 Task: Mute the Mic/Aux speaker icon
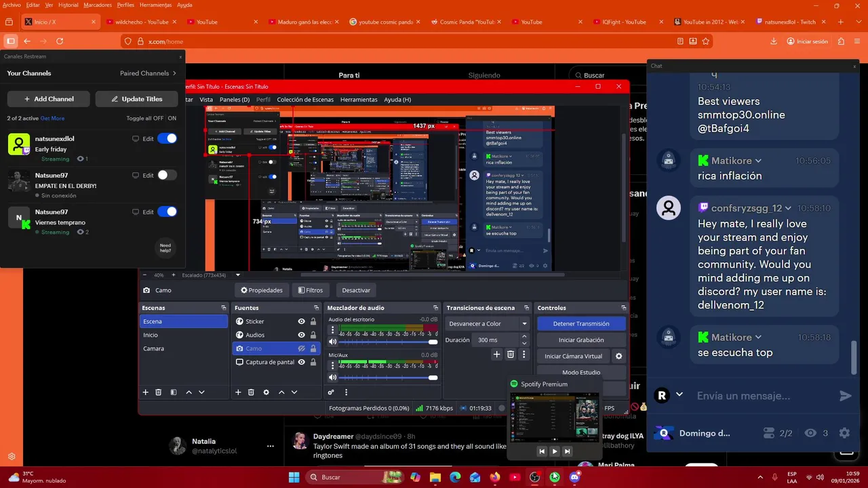coord(332,378)
